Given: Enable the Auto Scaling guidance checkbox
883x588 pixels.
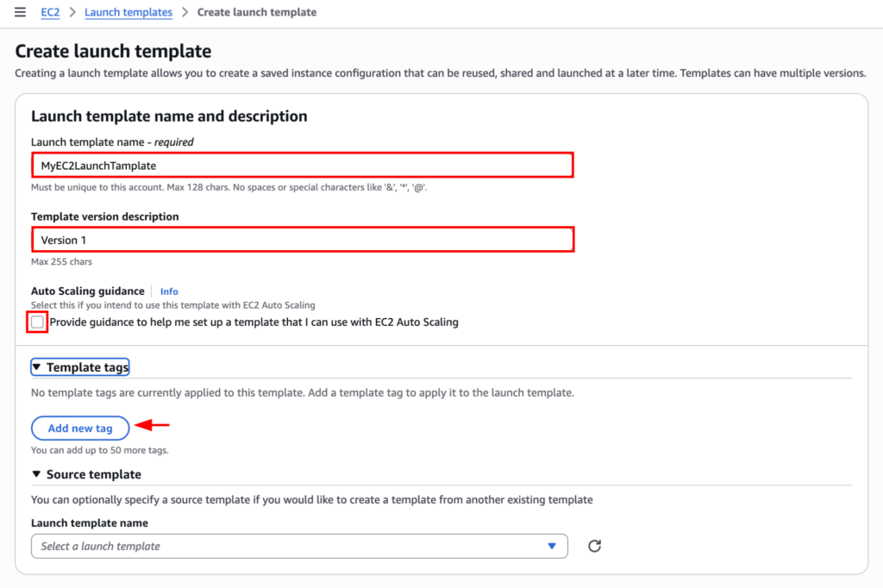Looking at the screenshot, I should click(38, 322).
